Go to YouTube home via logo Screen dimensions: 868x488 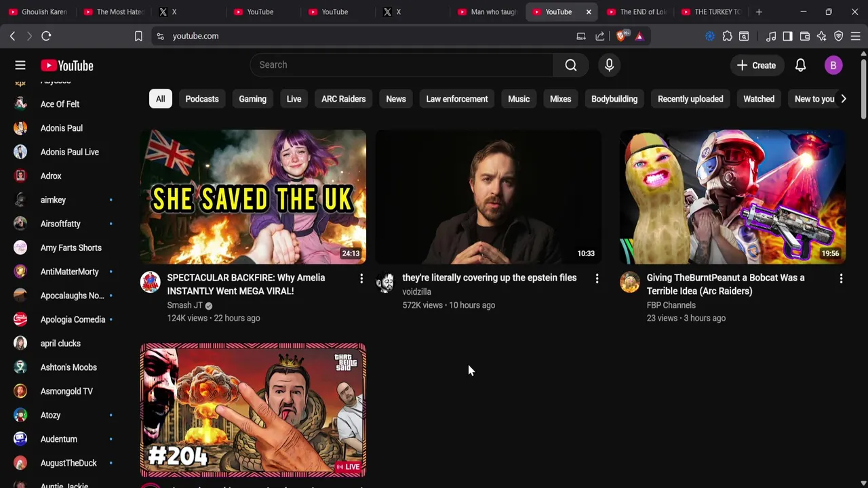66,66
